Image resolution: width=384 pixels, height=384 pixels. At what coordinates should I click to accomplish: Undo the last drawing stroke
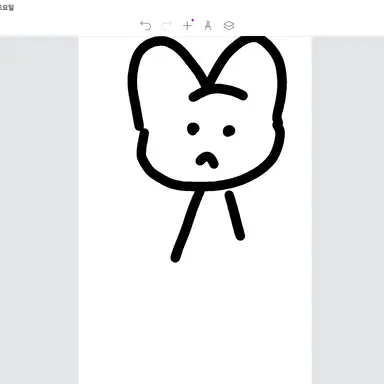pos(145,26)
